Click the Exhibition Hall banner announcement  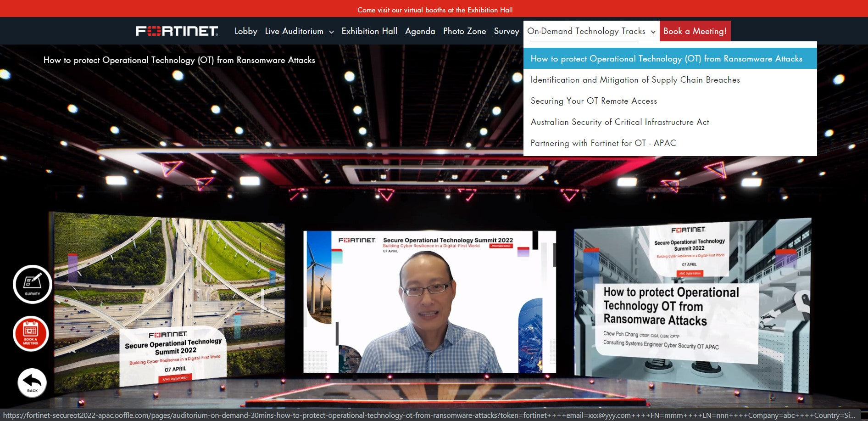coord(435,10)
